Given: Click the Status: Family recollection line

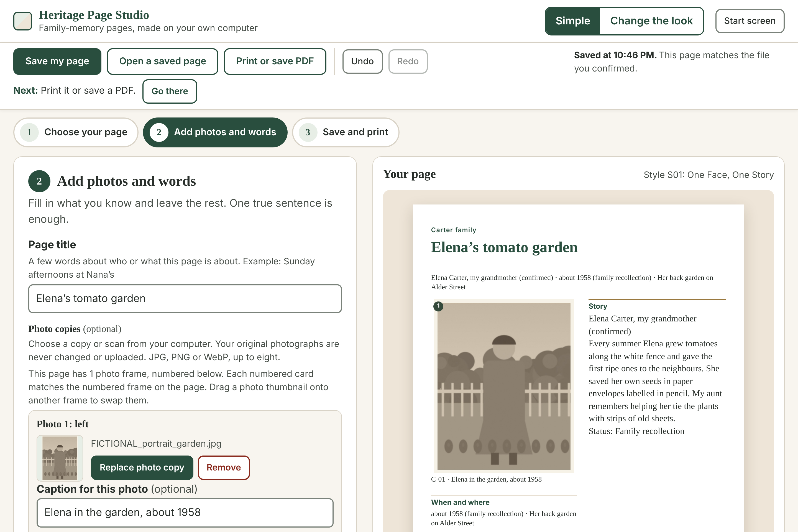Looking at the screenshot, I should coord(636,431).
